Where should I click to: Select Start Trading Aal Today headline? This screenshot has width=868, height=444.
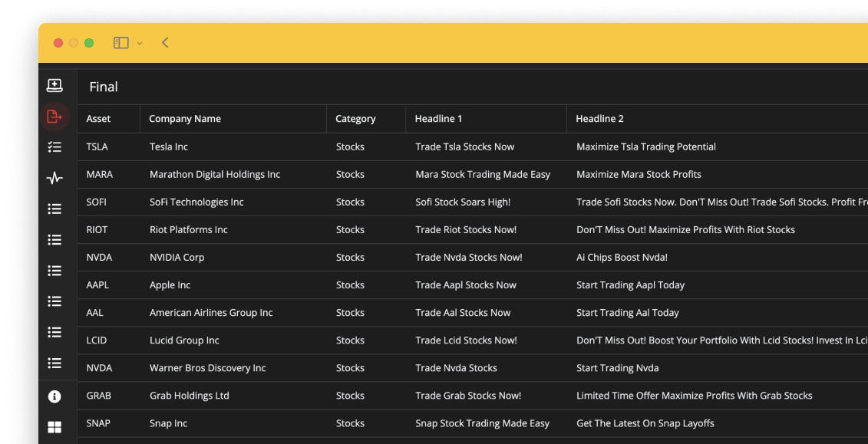pos(628,313)
